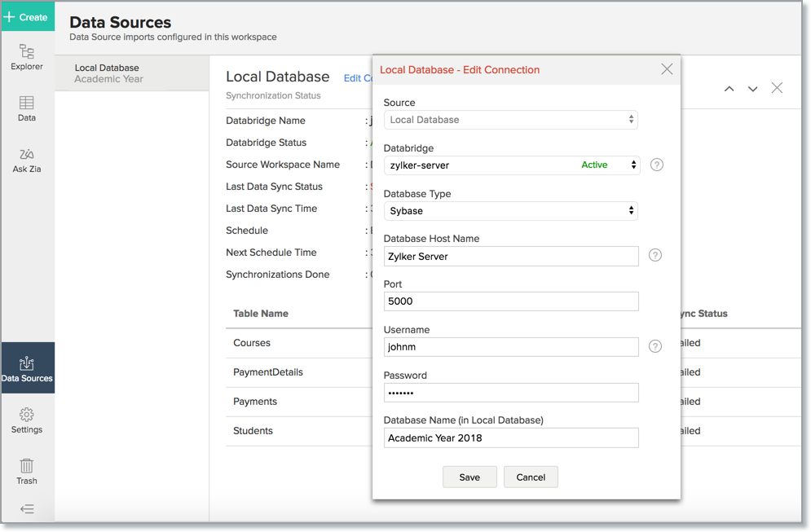This screenshot has width=811, height=532.
Task: Expand the Database Type dropdown
Action: click(x=510, y=211)
